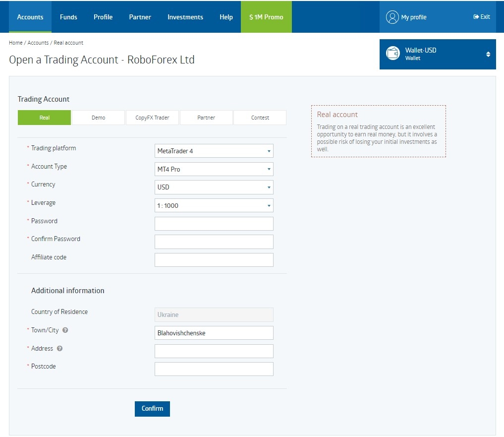Open the Contest account tab

tap(260, 118)
